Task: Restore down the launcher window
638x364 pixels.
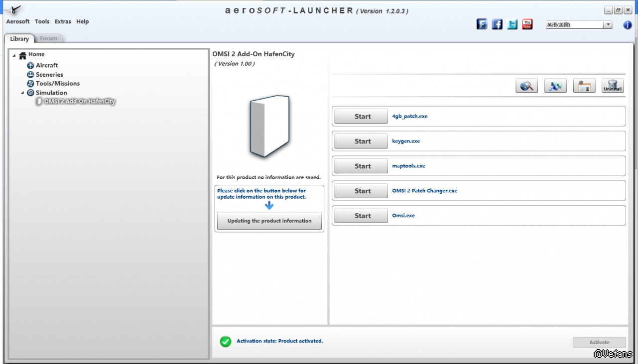Action: pyautogui.click(x=618, y=10)
